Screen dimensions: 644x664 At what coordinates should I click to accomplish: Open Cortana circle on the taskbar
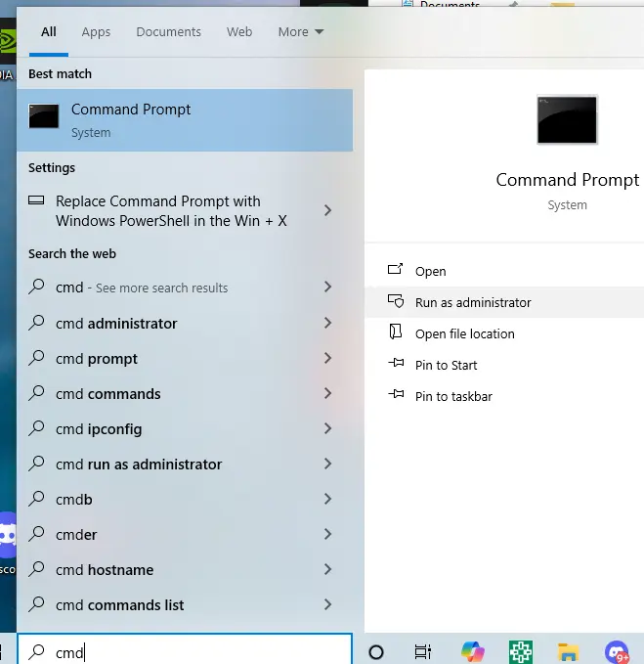pos(376,652)
